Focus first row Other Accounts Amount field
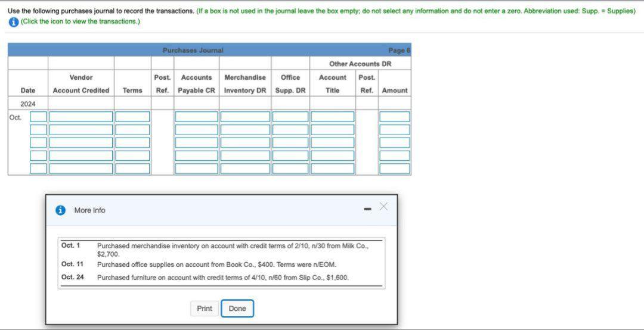Image resolution: width=644 pixels, height=330 pixels. click(394, 117)
